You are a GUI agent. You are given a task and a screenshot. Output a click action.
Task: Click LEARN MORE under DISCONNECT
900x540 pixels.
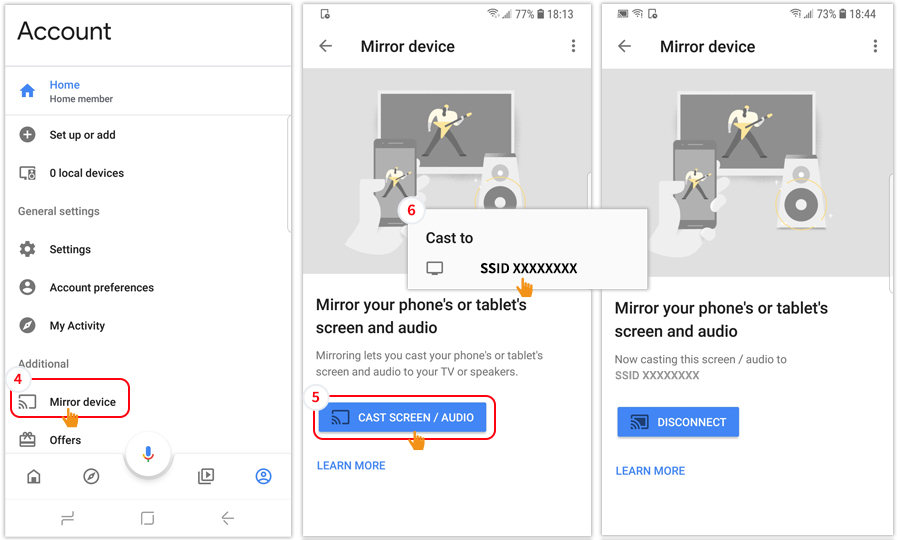(650, 471)
